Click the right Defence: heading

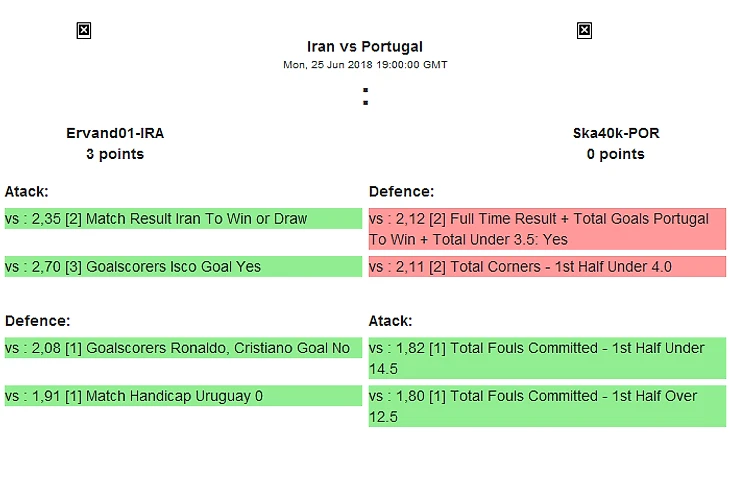pos(402,191)
